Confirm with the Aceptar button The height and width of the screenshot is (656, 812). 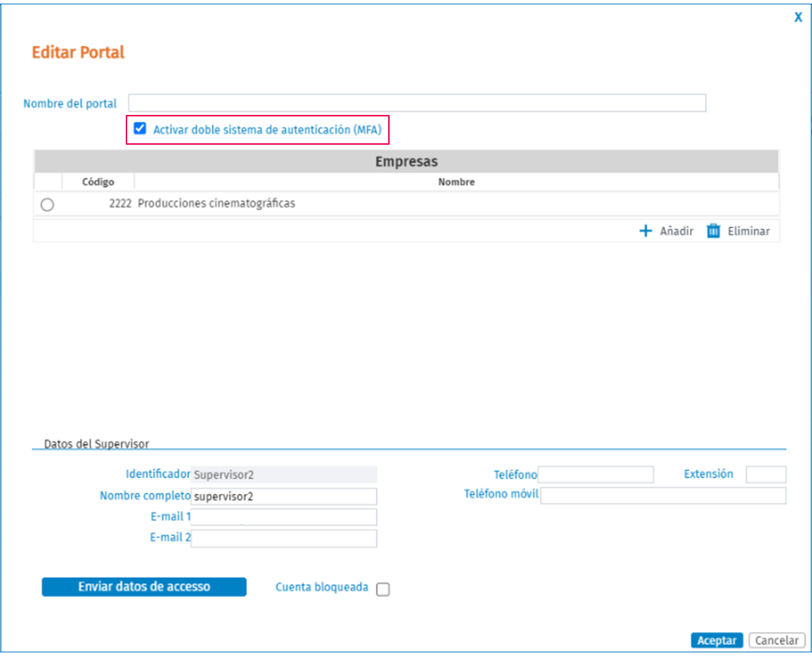717,641
